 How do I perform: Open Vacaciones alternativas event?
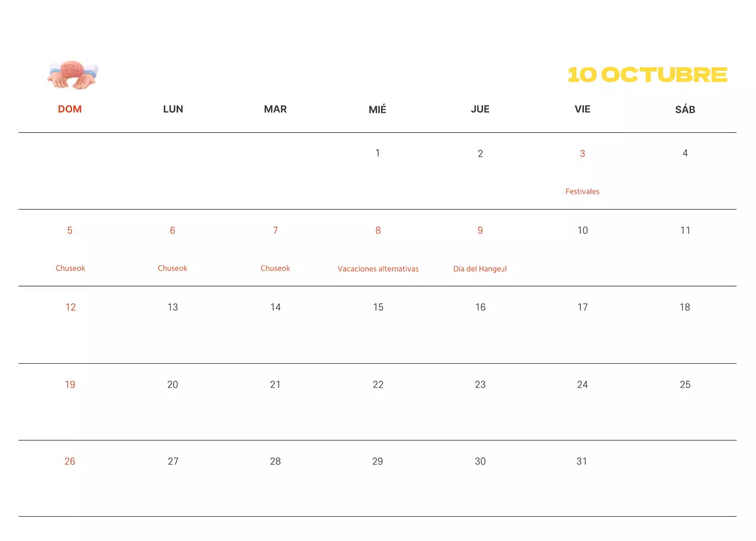tap(378, 269)
